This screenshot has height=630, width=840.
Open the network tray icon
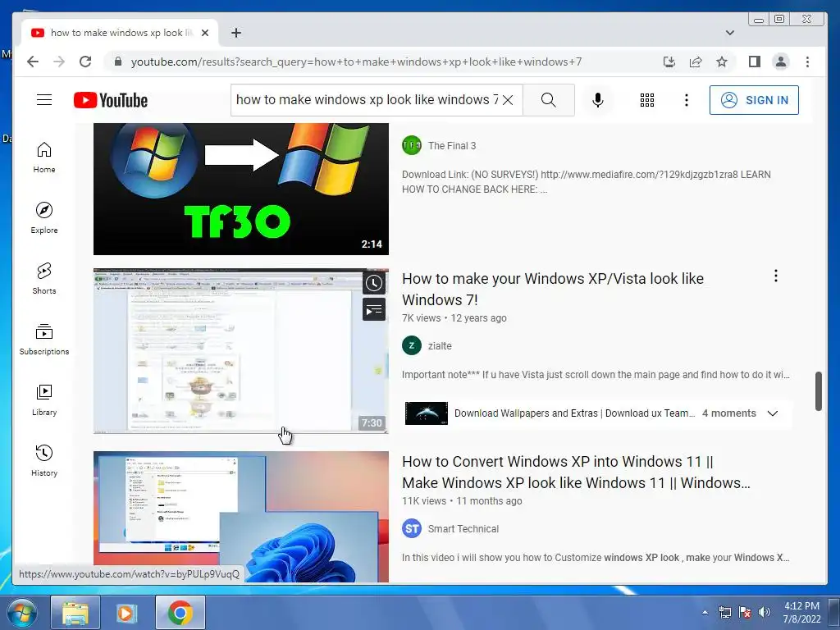click(x=725, y=612)
